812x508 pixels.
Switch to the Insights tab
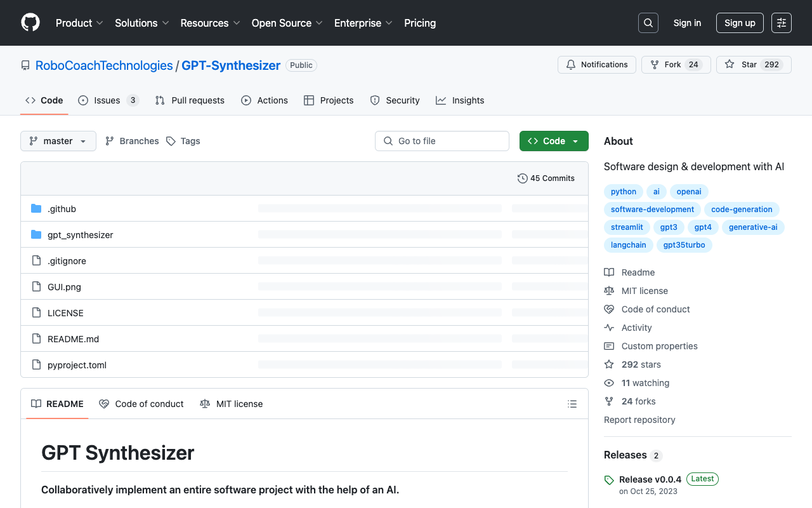[460, 100]
